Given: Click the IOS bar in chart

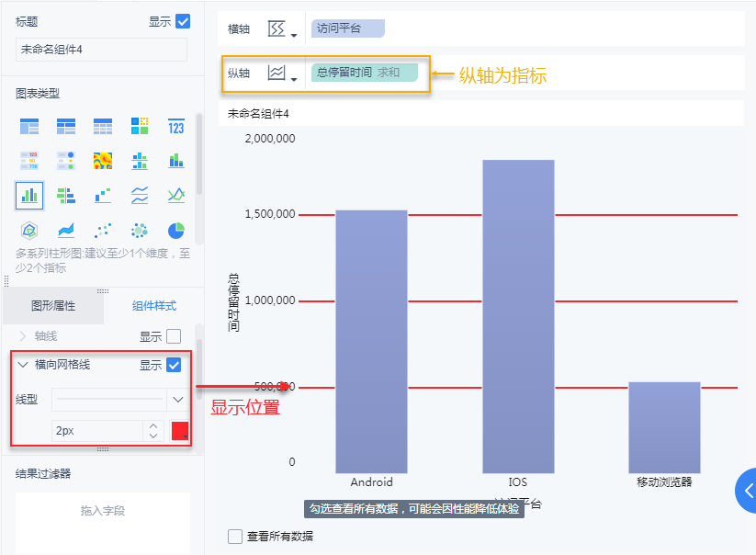Looking at the screenshot, I should [x=518, y=316].
